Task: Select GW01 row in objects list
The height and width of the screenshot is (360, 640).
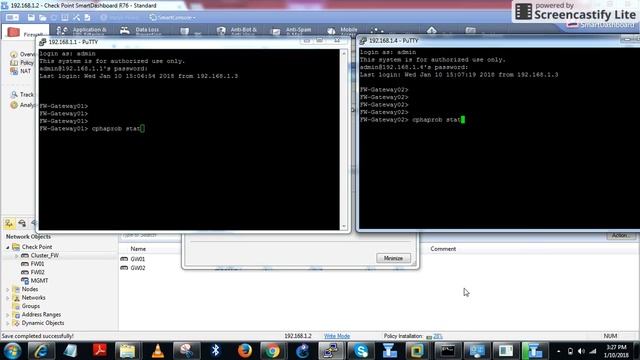Action: pyautogui.click(x=133, y=259)
